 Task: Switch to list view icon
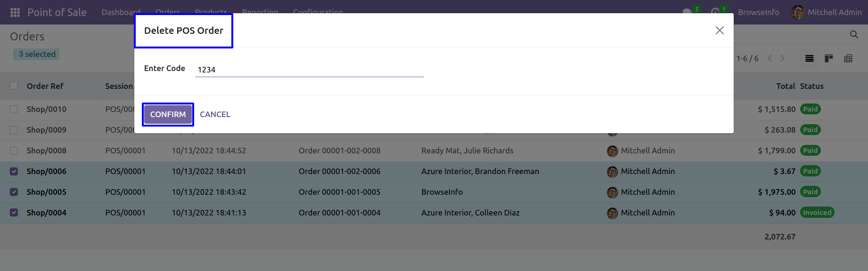[810, 58]
